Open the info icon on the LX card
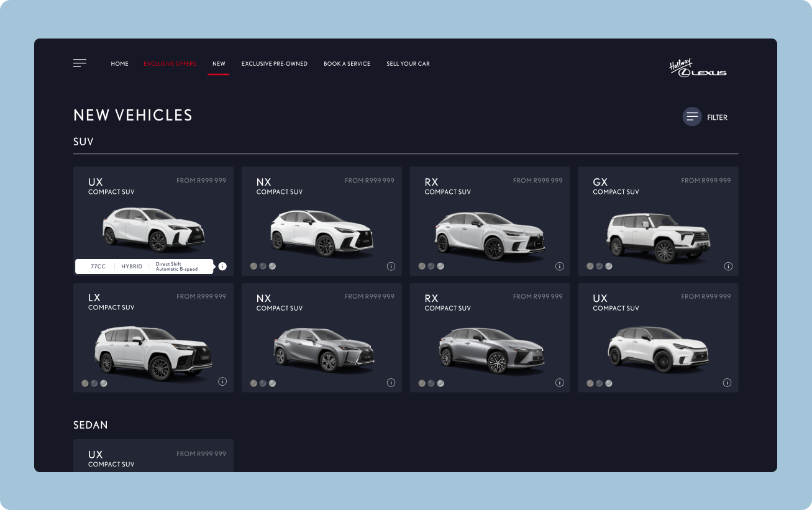 point(222,381)
